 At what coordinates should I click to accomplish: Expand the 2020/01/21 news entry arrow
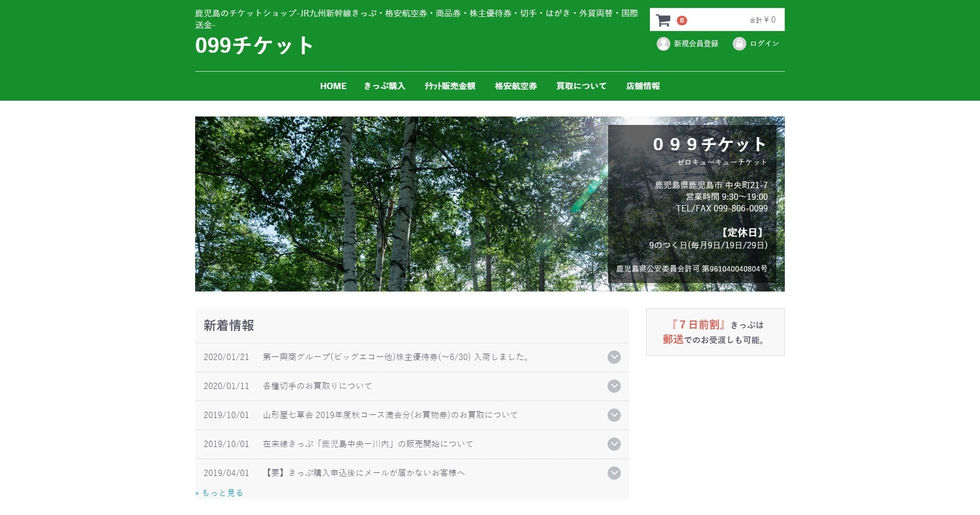(x=614, y=357)
